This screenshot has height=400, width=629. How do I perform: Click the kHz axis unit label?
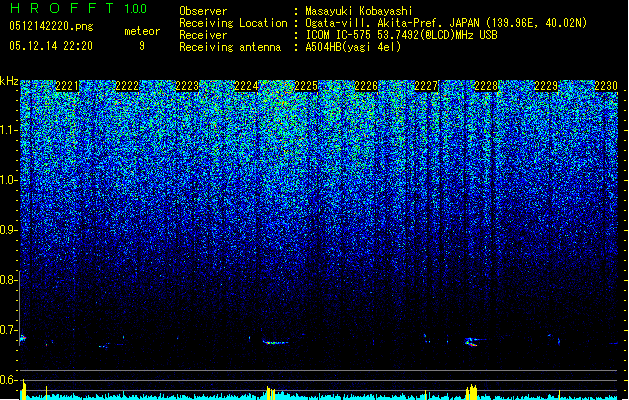tap(9, 81)
